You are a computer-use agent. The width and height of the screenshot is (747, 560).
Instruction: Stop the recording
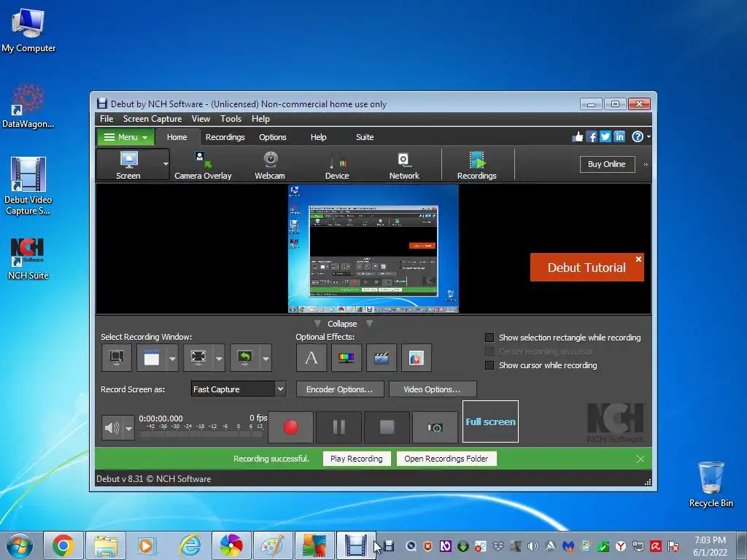pos(387,427)
